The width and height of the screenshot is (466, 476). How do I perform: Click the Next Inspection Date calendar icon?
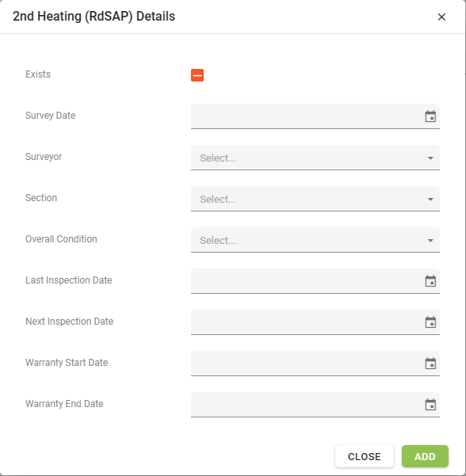click(430, 322)
